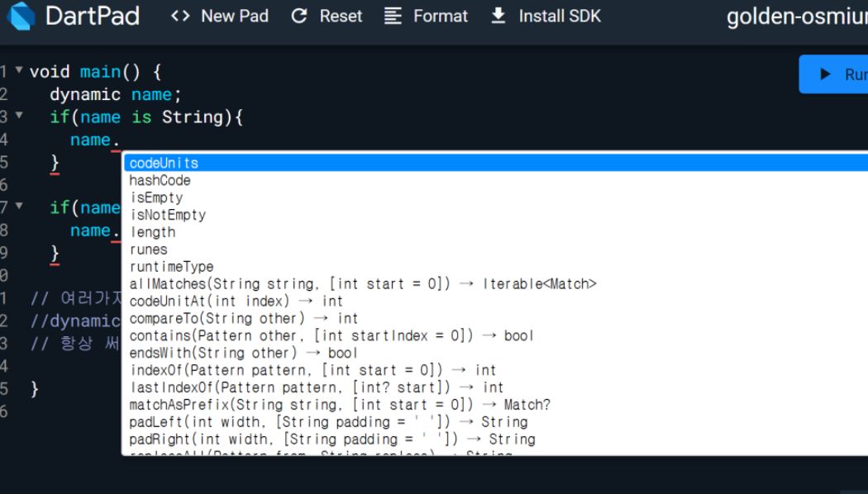
Task: Place cursor after 'name.' on line 4
Action: tap(120, 140)
